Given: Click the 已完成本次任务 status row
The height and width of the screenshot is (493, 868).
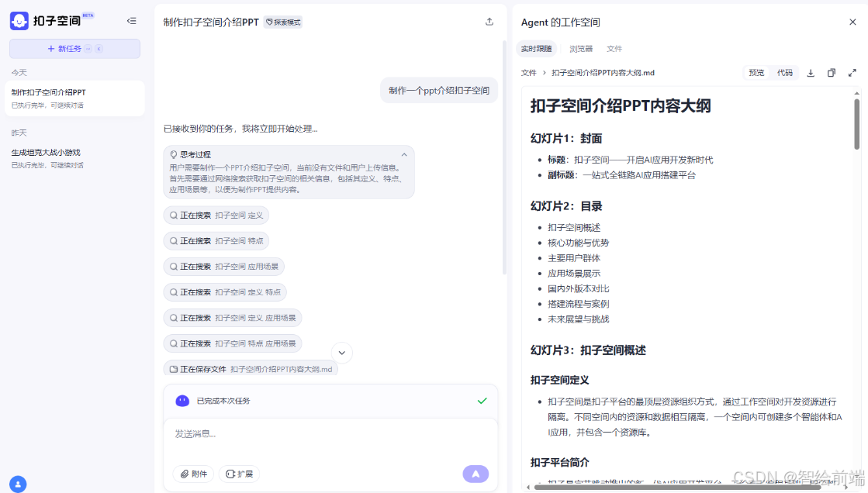Looking at the screenshot, I should (x=330, y=402).
